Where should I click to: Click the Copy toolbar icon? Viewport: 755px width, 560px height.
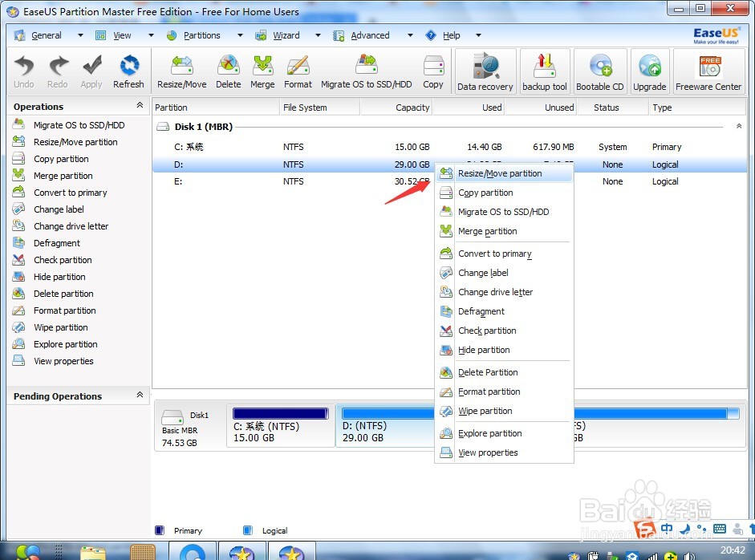(x=433, y=71)
